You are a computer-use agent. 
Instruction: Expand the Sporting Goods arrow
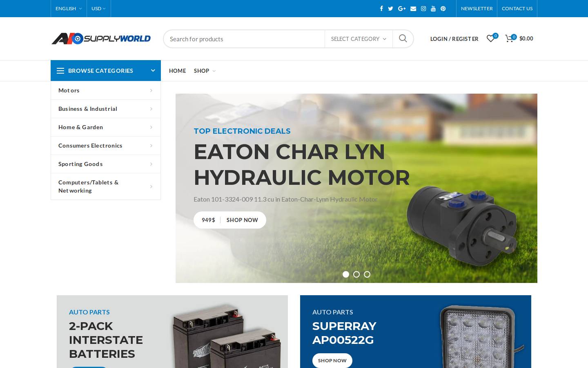point(151,164)
